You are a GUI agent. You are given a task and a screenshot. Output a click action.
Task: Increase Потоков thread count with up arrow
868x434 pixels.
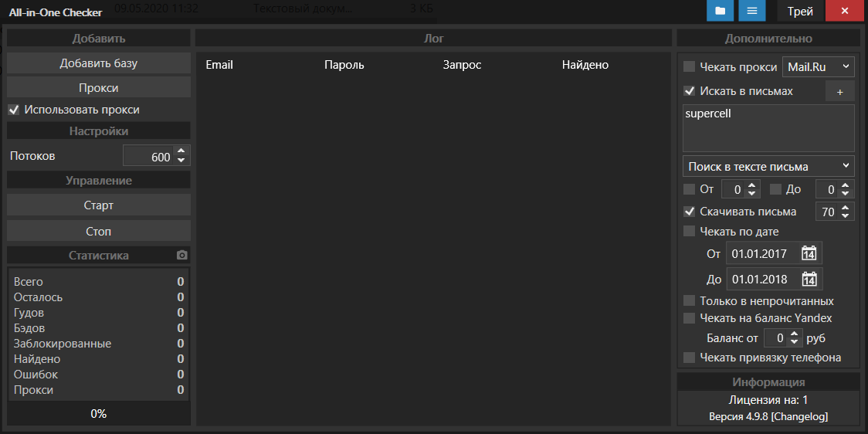[x=181, y=152]
